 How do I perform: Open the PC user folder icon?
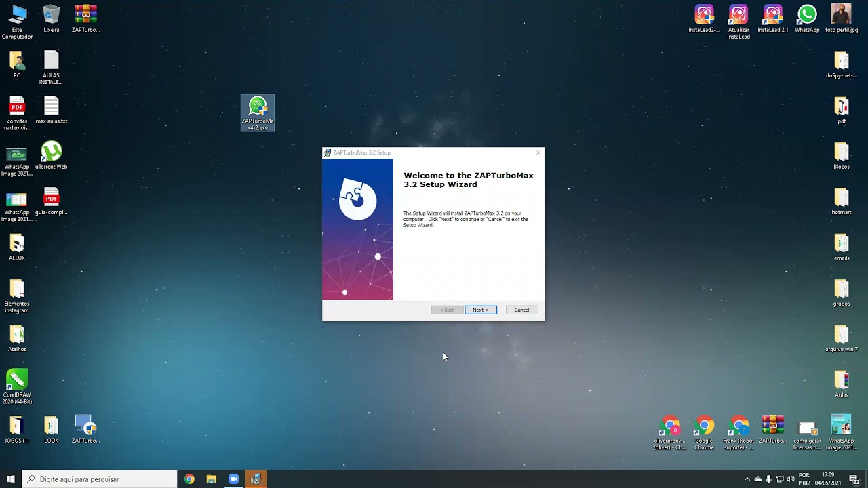(x=17, y=64)
